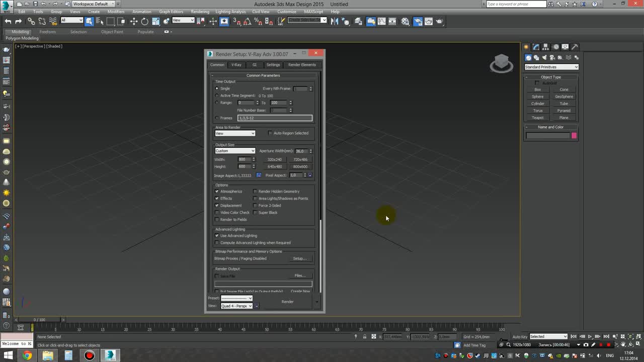This screenshot has width=644, height=362.
Task: Select the Frames radio button
Action: (217, 118)
